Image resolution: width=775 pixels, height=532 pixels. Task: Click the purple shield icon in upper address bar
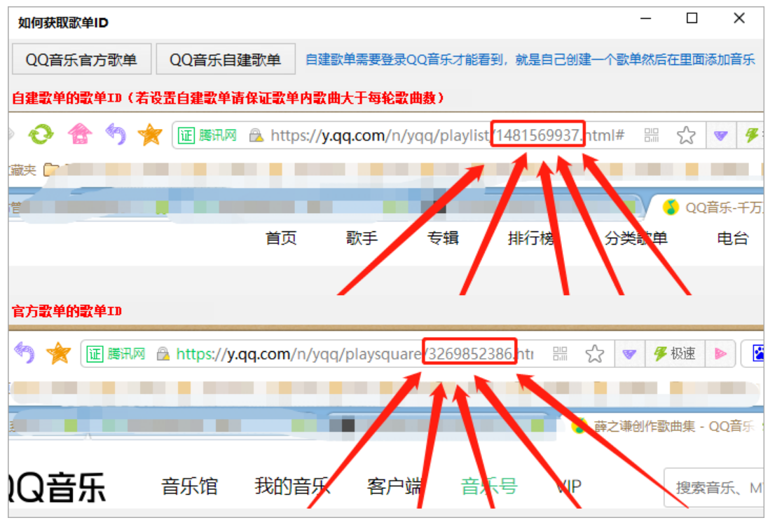click(x=720, y=135)
